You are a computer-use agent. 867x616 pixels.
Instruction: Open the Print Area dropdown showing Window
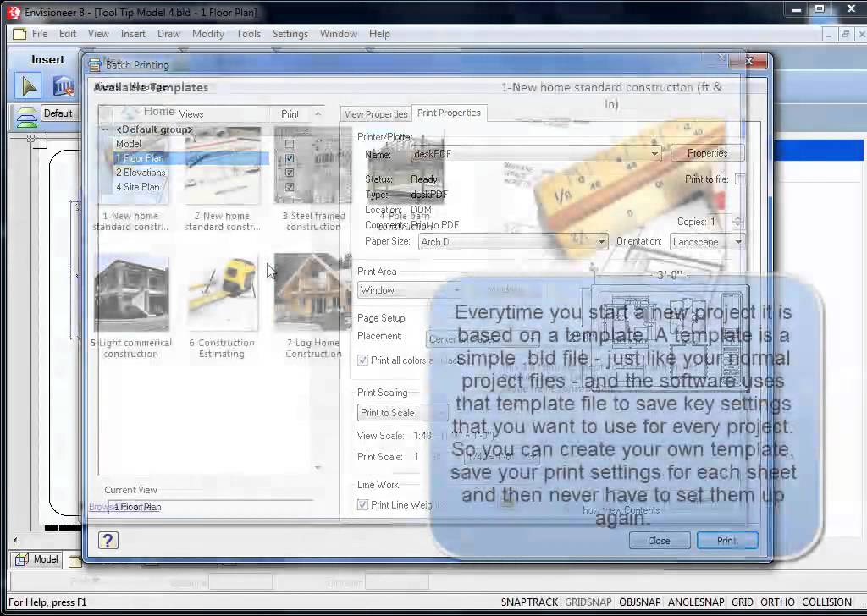(x=410, y=290)
